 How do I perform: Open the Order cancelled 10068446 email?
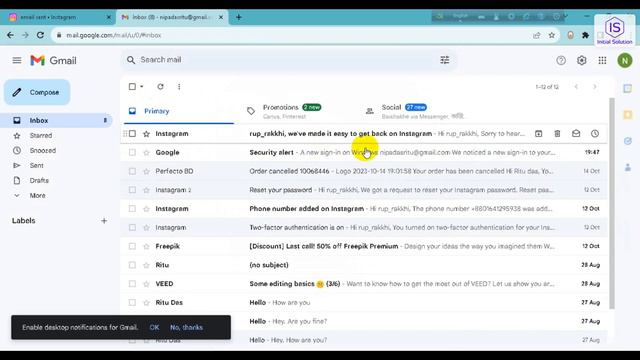click(364, 171)
